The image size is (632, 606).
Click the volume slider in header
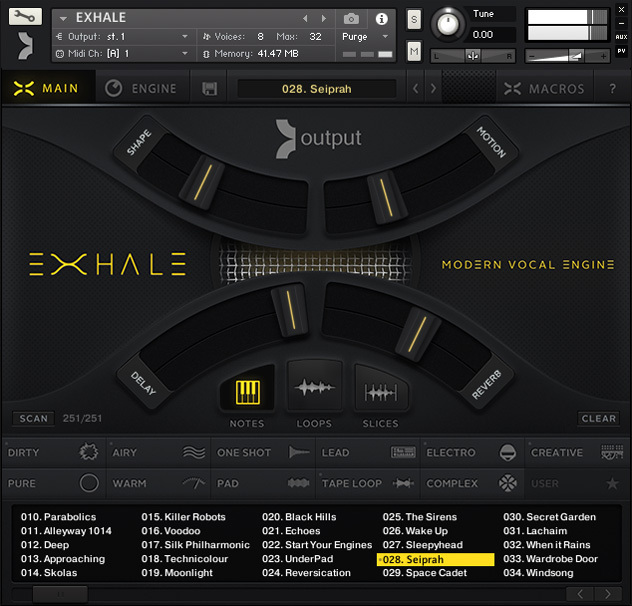(x=567, y=56)
